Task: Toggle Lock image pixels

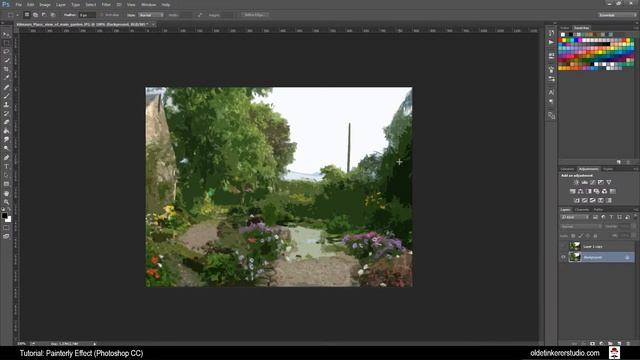Action: (581, 236)
